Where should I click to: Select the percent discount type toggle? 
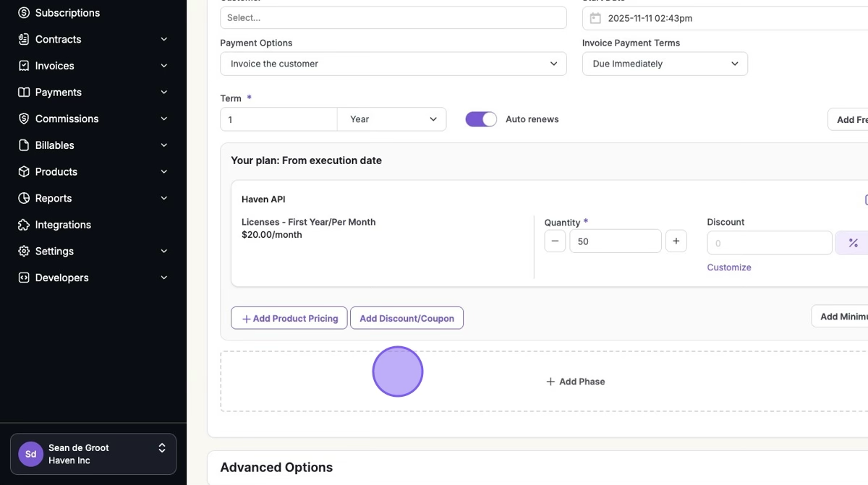click(x=853, y=243)
